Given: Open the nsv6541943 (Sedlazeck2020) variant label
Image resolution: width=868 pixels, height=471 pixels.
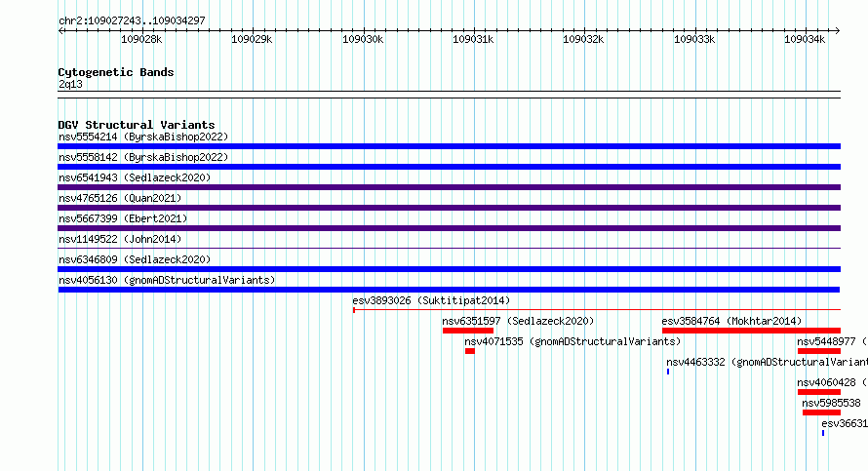Looking at the screenshot, I should point(135,177).
